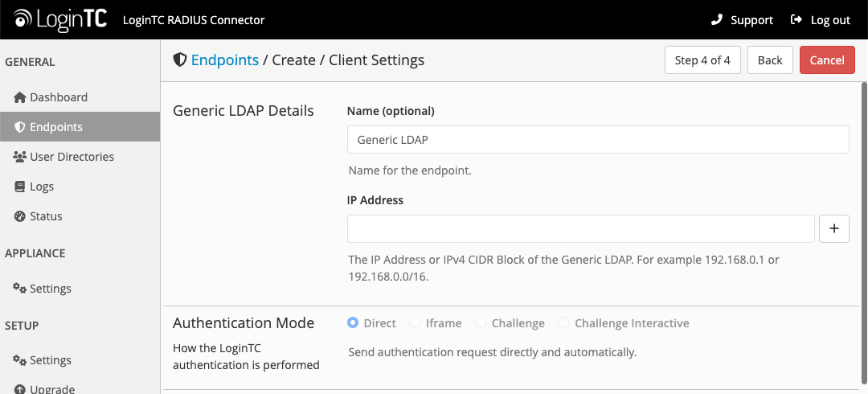868x394 pixels.
Task: Add another IP address with plus button
Action: [x=833, y=229]
